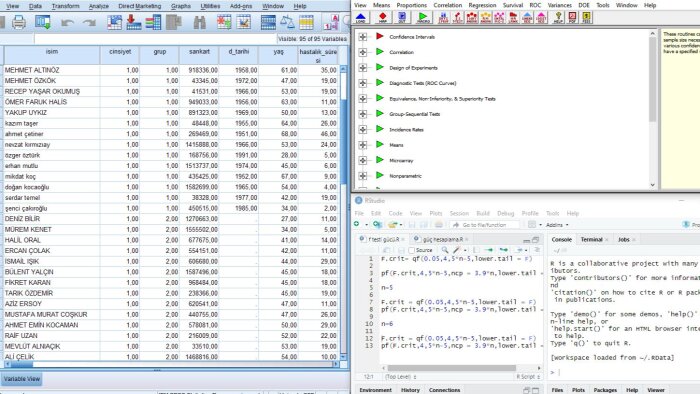700x394 pixels.
Task: Click the Insert cases icon in SPSS
Action: point(224,22)
